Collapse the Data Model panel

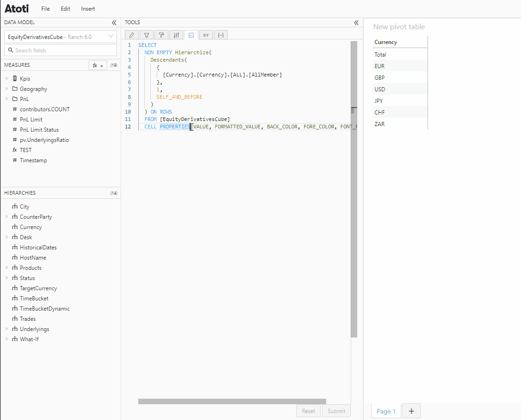(x=114, y=23)
